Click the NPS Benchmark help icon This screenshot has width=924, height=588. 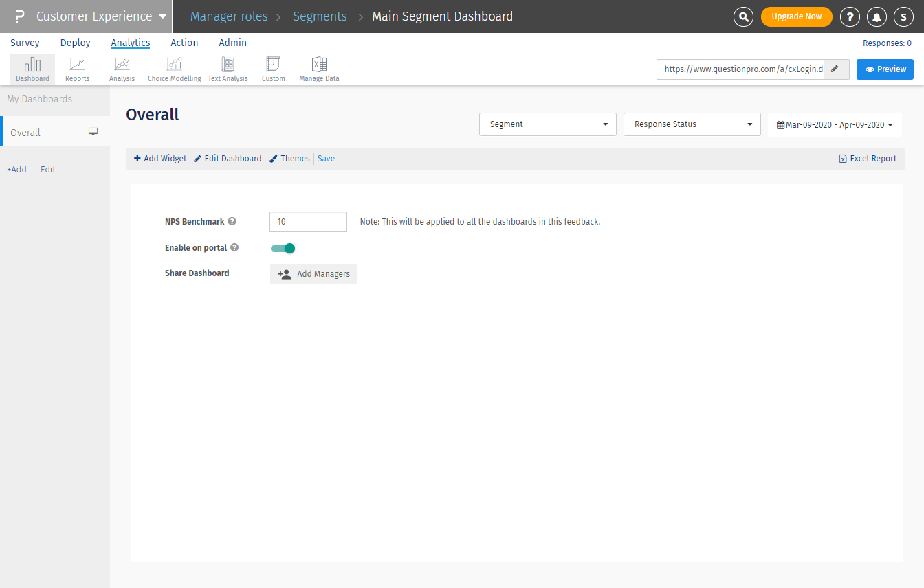pyautogui.click(x=232, y=222)
